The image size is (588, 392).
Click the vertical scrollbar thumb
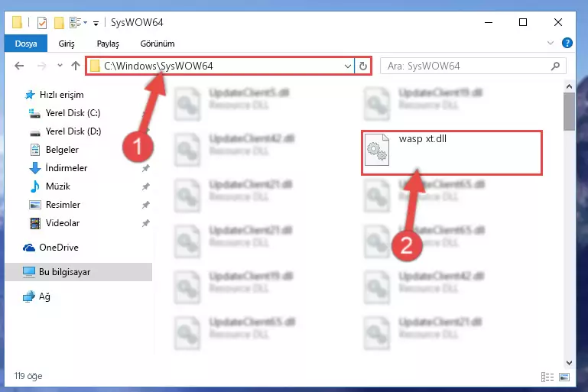[569, 112]
